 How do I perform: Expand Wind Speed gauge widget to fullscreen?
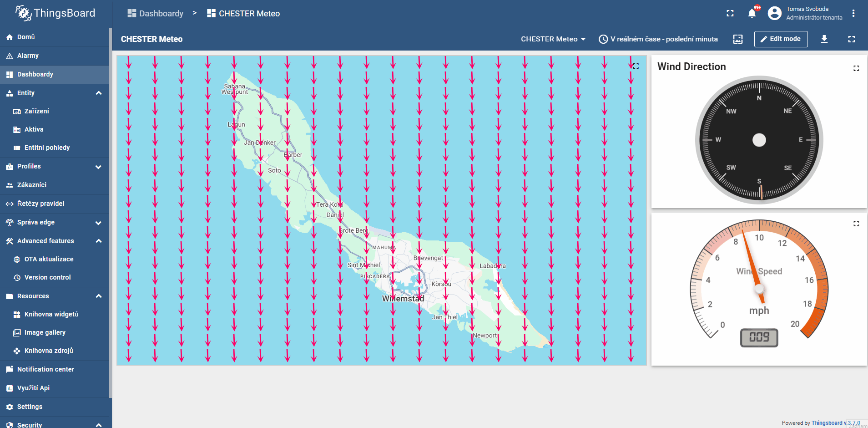tap(856, 224)
